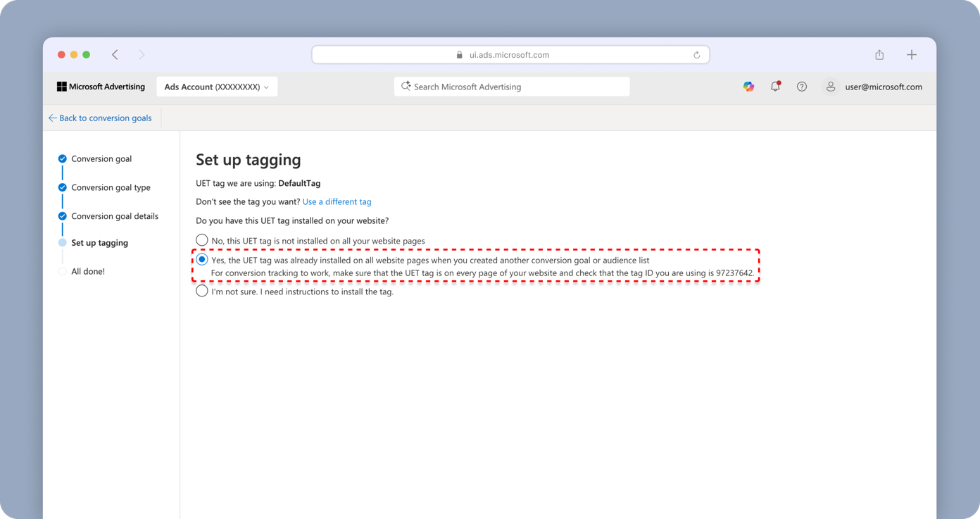Open the help question mark icon
Screen dimensions: 980x519
[802, 87]
